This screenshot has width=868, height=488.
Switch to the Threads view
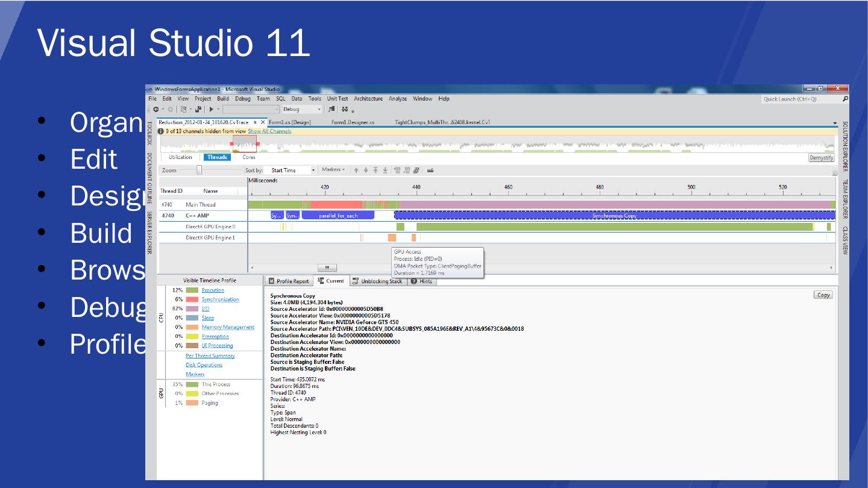(217, 157)
